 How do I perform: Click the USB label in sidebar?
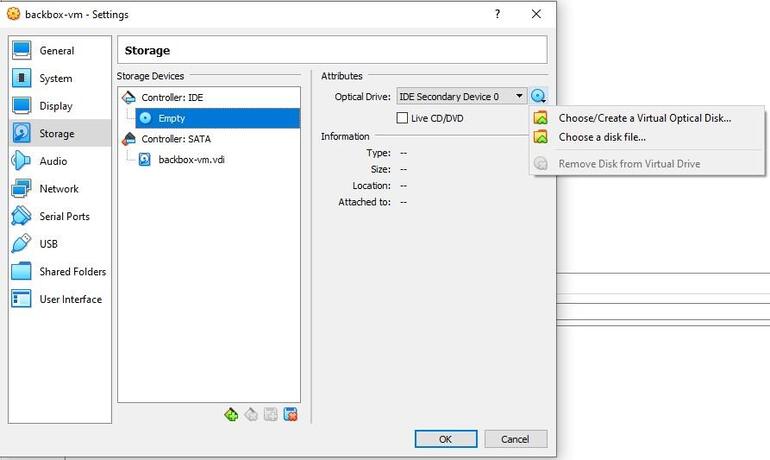click(49, 244)
